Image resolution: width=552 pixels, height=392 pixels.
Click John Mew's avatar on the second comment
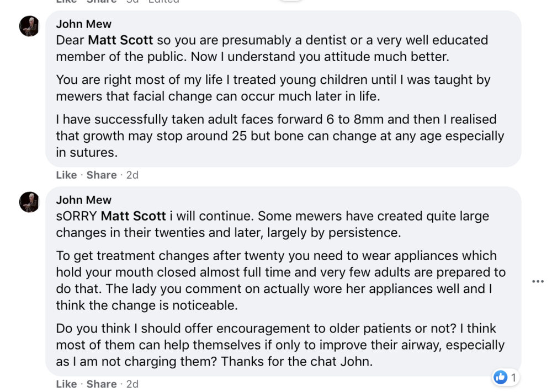click(x=29, y=202)
